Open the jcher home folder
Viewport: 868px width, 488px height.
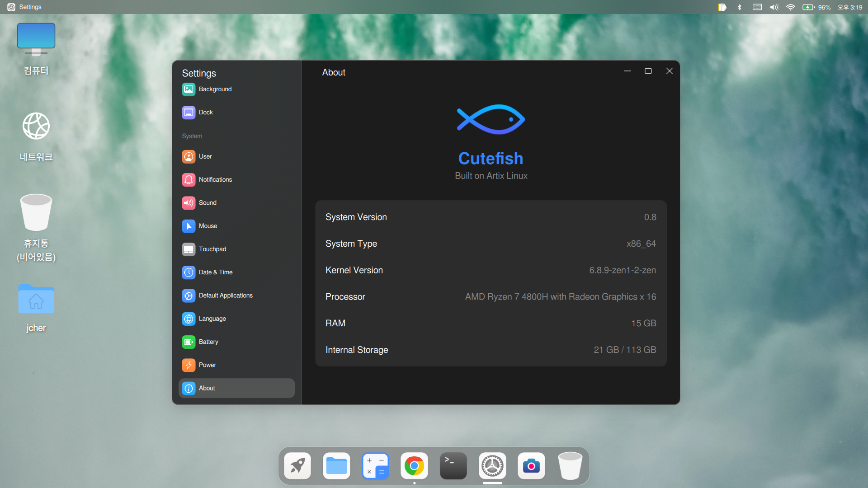[36, 308]
